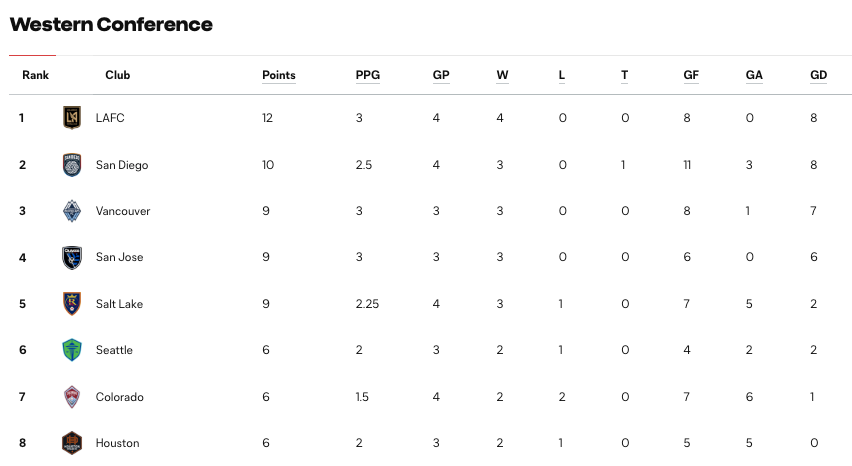
Task: Click the San Jose Earthquakes crest
Action: point(71,257)
